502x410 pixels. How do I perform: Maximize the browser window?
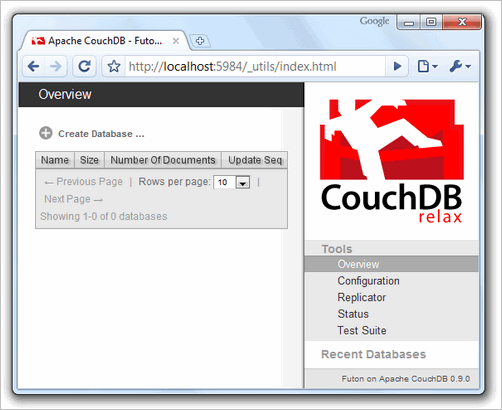pos(431,22)
